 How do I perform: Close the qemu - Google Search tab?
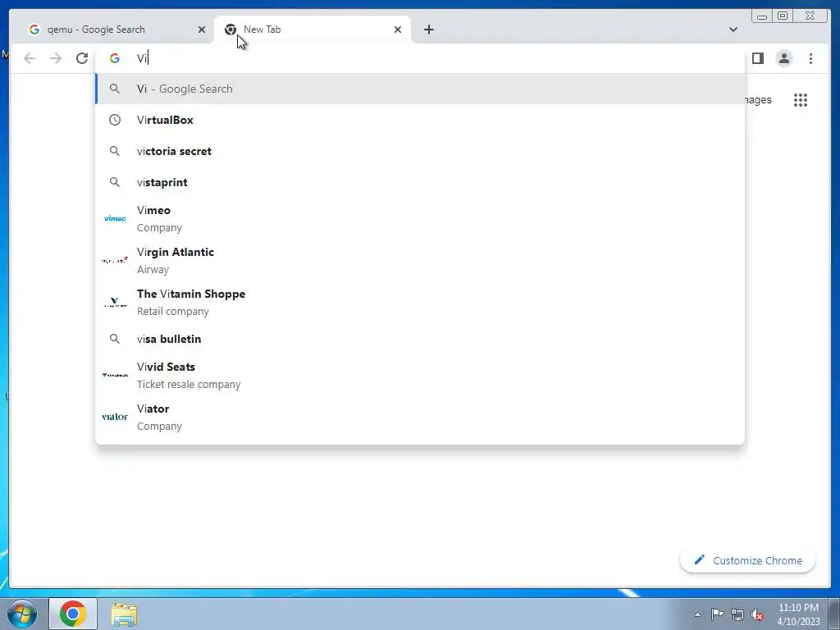[x=202, y=30]
